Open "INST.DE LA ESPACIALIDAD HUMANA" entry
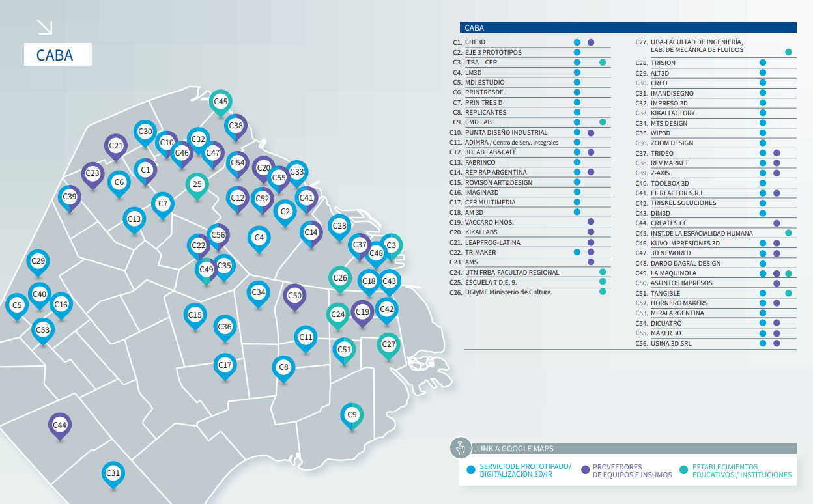 (x=702, y=233)
